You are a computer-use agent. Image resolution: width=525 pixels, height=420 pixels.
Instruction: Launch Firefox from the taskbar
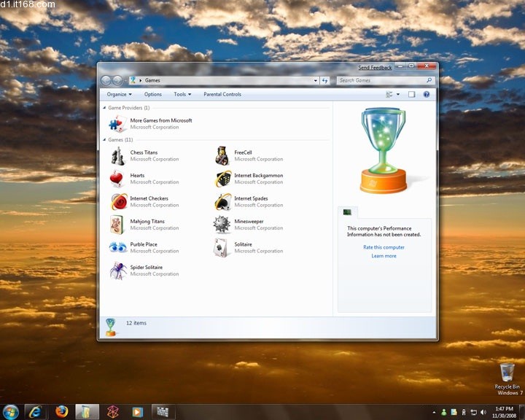pyautogui.click(x=61, y=412)
